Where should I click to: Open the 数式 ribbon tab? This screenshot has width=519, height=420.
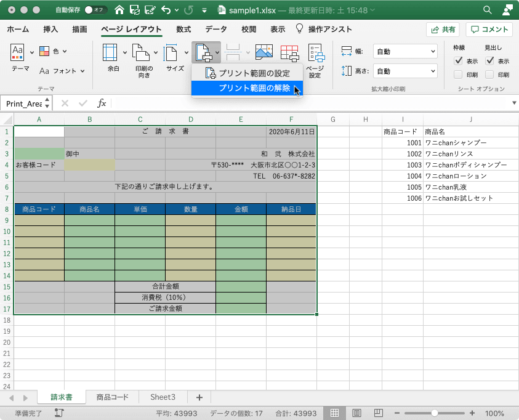(x=183, y=29)
